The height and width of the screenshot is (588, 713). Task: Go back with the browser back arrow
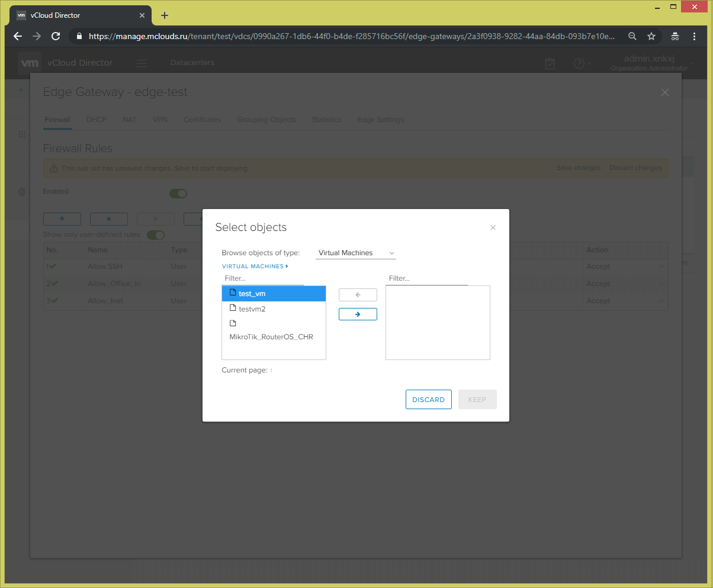[18, 36]
